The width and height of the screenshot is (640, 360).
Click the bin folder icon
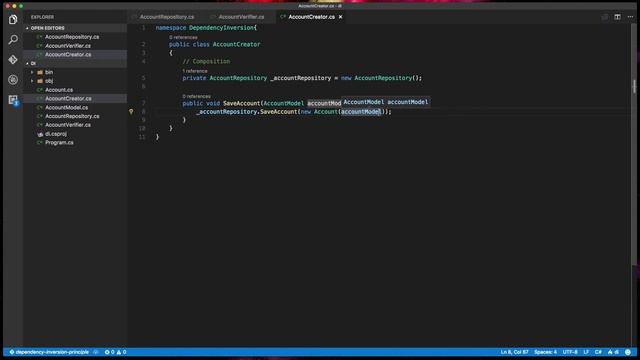pyautogui.click(x=40, y=72)
